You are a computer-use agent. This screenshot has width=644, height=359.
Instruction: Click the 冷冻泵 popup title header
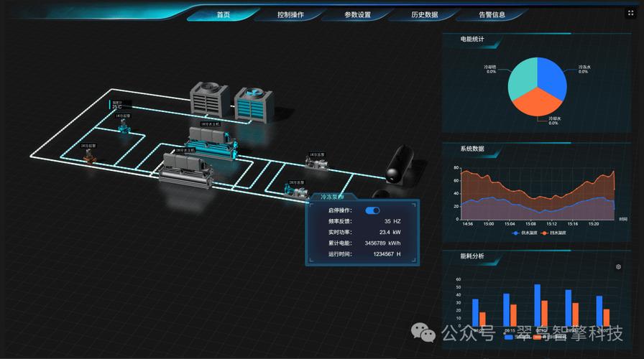coord(332,197)
